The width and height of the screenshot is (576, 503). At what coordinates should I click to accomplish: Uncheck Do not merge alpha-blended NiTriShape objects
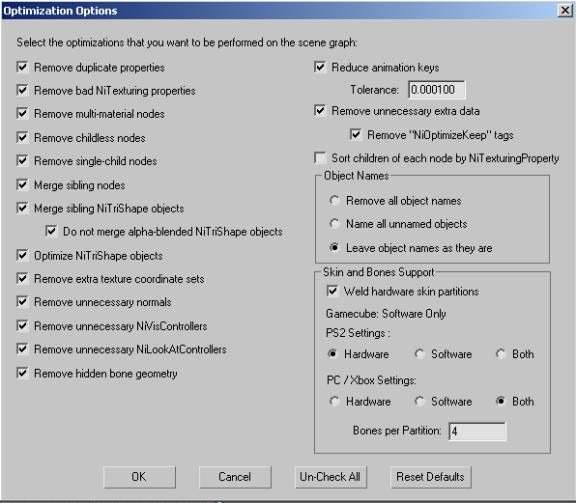coord(51,231)
